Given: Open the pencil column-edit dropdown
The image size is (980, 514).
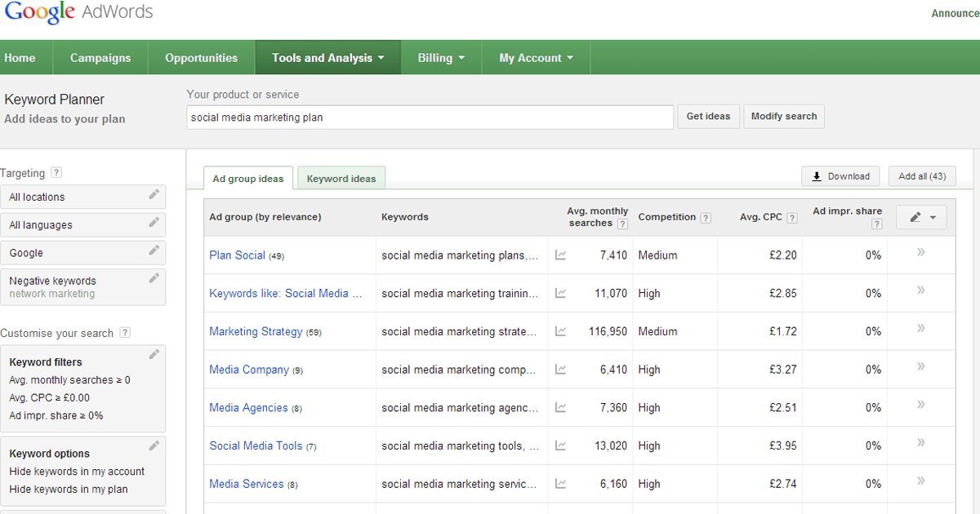Looking at the screenshot, I should click(x=921, y=217).
